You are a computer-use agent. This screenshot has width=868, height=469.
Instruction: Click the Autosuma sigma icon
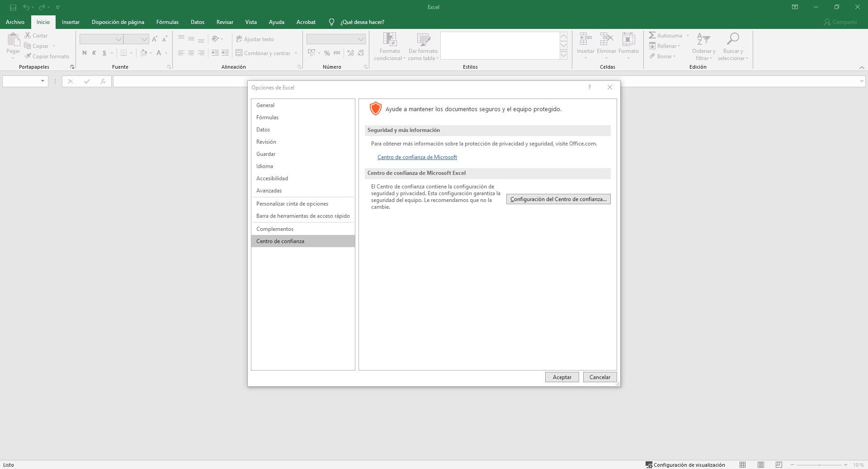coord(652,35)
